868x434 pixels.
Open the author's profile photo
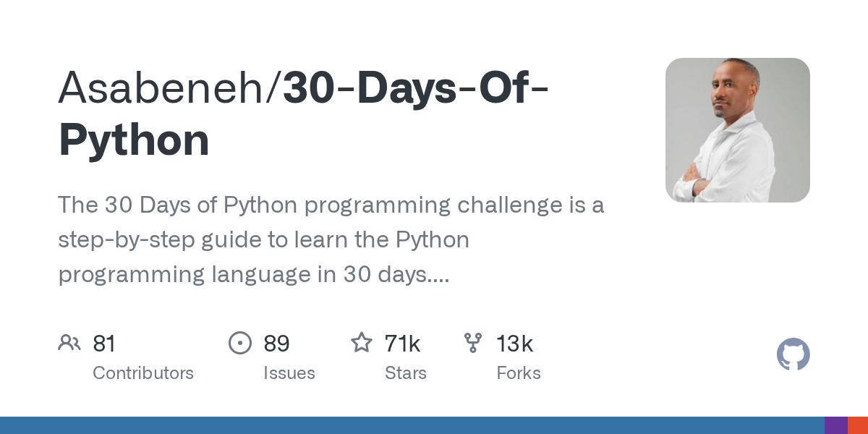click(x=738, y=130)
